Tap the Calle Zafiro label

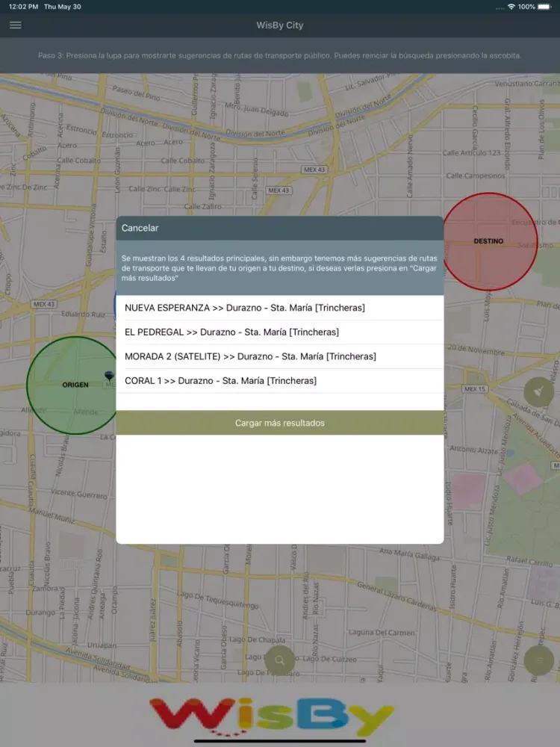[x=203, y=207]
